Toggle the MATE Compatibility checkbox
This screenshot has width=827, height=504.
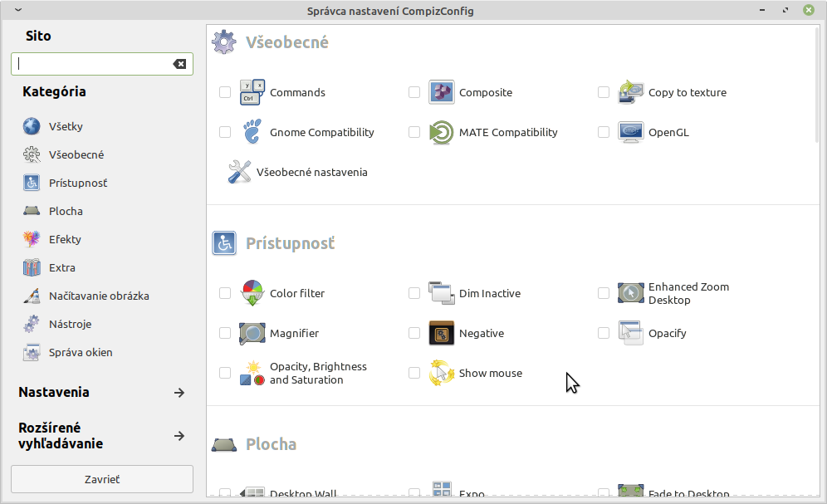(x=414, y=132)
